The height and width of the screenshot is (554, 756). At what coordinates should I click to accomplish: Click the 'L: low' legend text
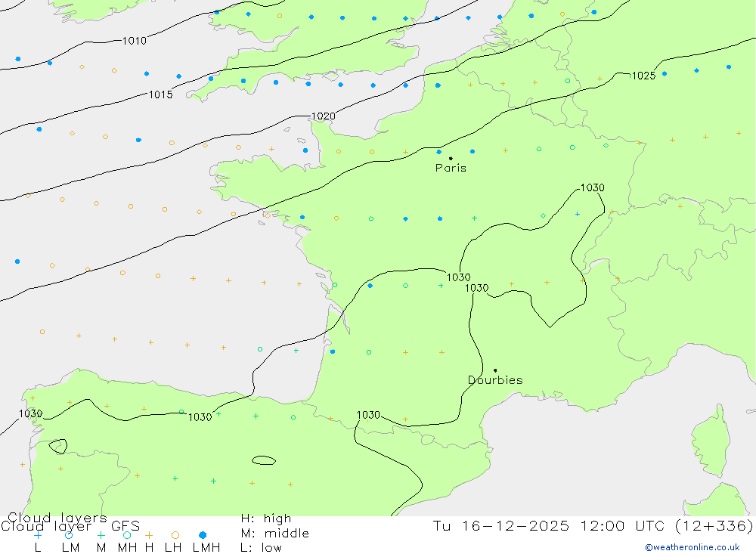click(x=261, y=548)
